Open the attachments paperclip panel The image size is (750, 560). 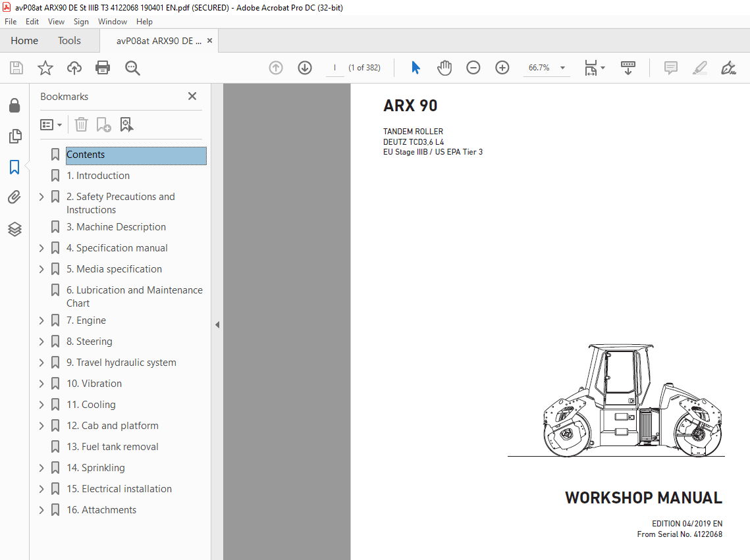pyautogui.click(x=15, y=197)
